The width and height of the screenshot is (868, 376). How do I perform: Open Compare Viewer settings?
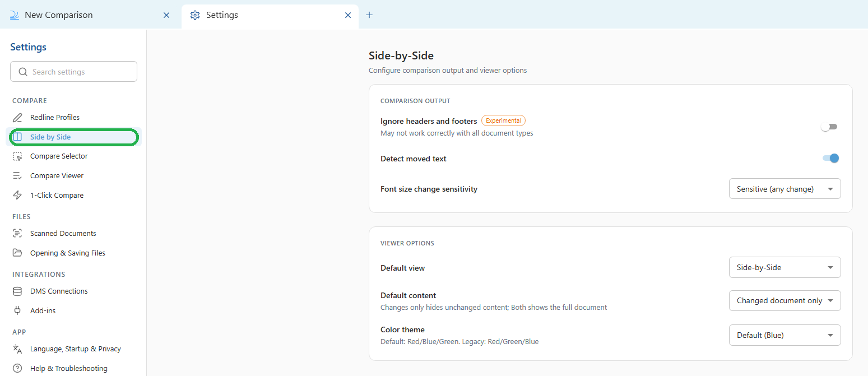point(74,176)
